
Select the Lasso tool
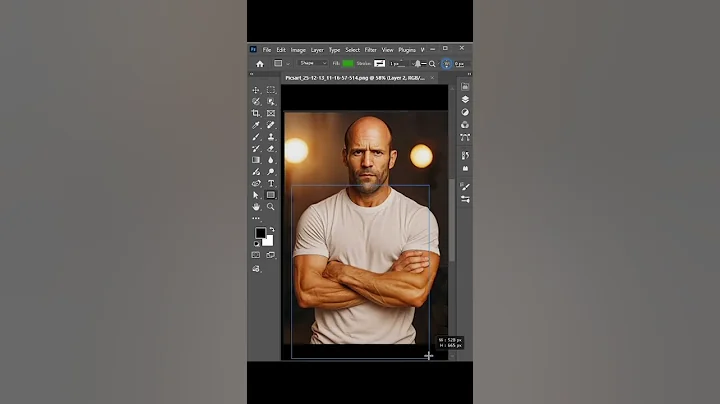(x=256, y=101)
